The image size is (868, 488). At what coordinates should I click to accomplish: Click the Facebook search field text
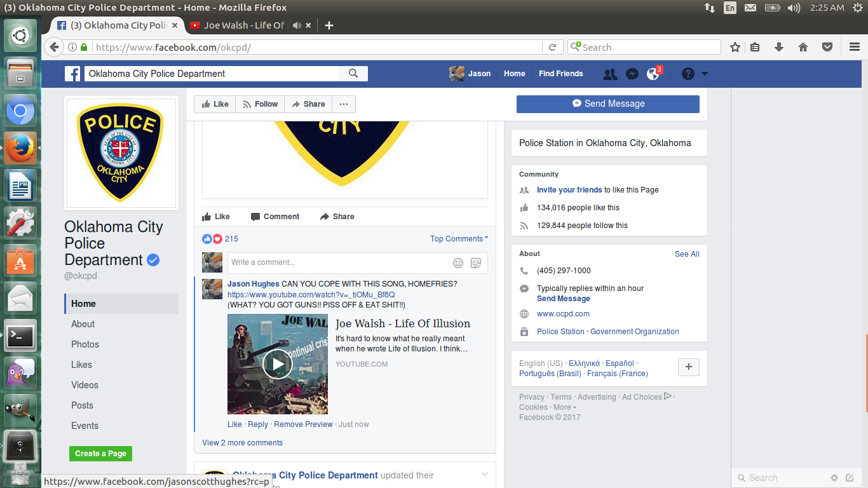pyautogui.click(x=212, y=74)
